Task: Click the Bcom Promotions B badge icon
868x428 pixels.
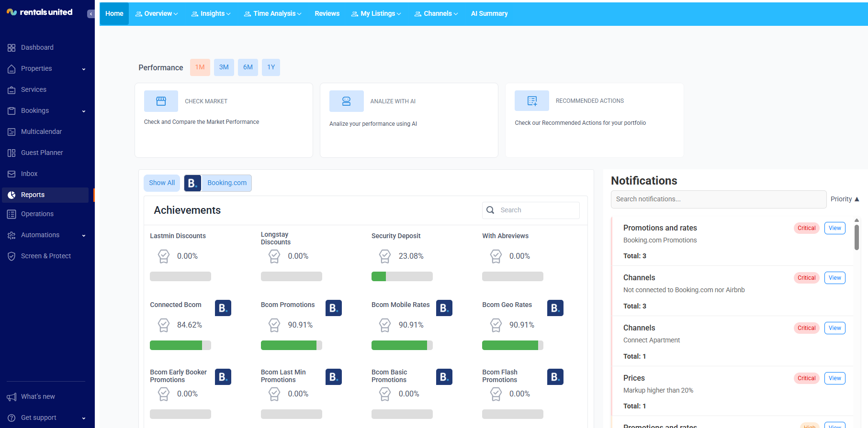Action: pyautogui.click(x=334, y=308)
